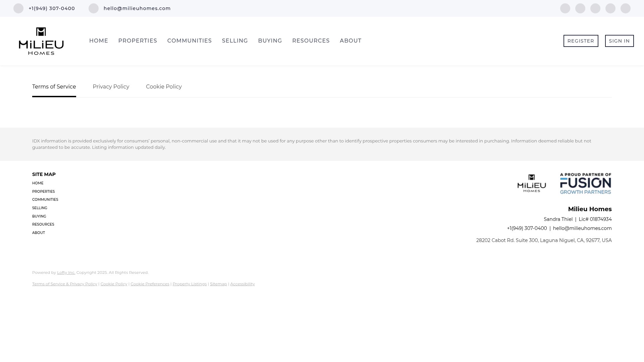The image size is (644, 362).
Task: Open the BUYING navigation menu
Action: pos(270,41)
